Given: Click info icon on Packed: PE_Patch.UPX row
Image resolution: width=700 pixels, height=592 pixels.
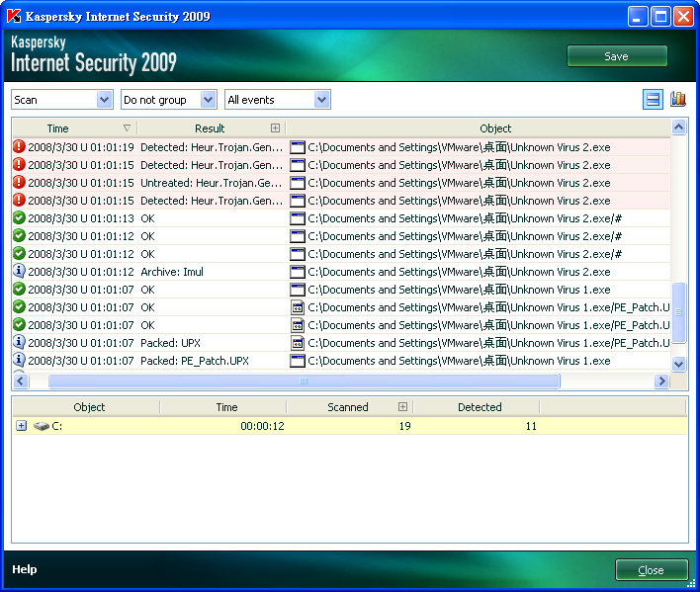Looking at the screenshot, I should pyautogui.click(x=19, y=360).
